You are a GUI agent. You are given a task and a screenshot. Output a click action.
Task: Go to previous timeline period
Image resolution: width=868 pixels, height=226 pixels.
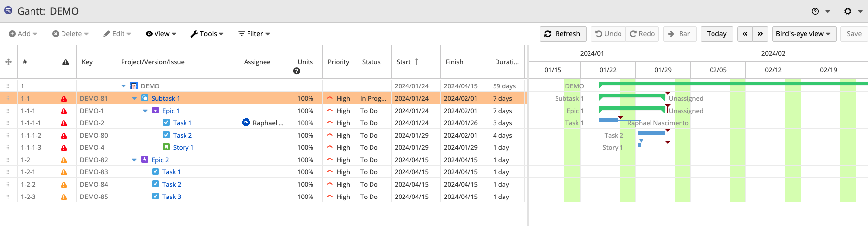(x=745, y=34)
